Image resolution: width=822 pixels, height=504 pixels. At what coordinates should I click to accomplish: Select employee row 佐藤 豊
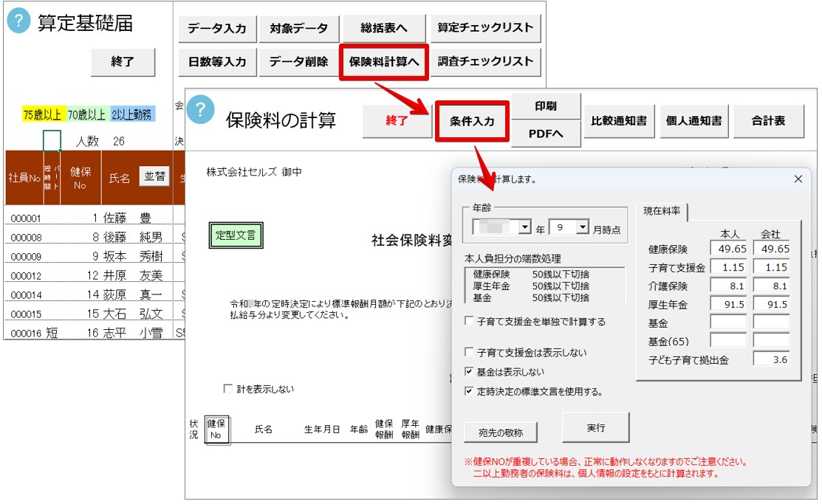[95, 218]
